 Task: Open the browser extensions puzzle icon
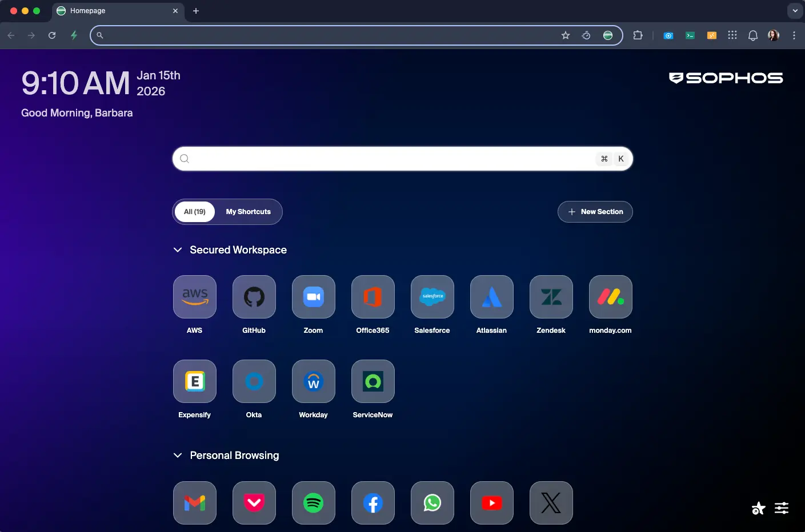[x=638, y=35]
